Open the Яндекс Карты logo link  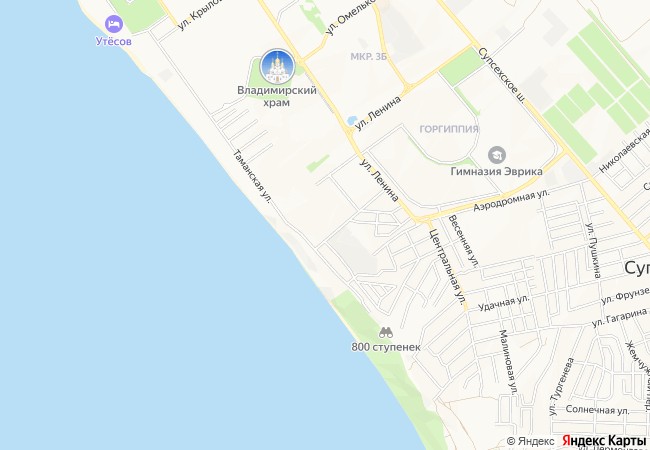point(603,441)
